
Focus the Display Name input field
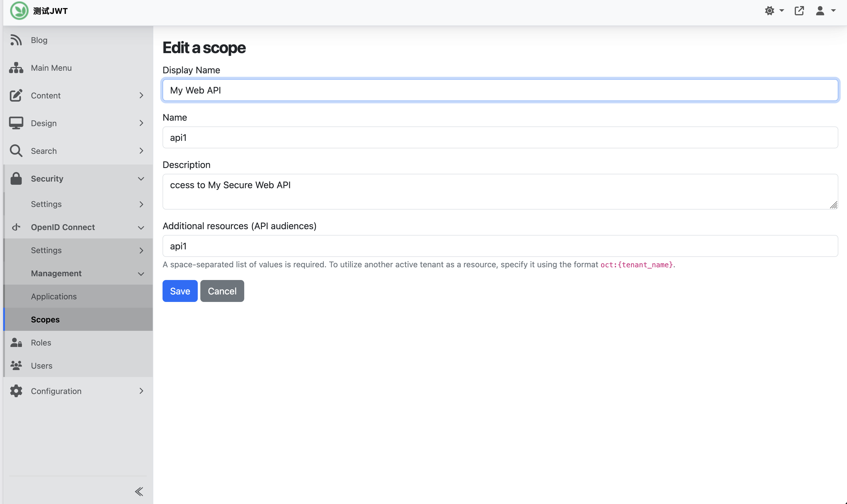[x=500, y=90]
